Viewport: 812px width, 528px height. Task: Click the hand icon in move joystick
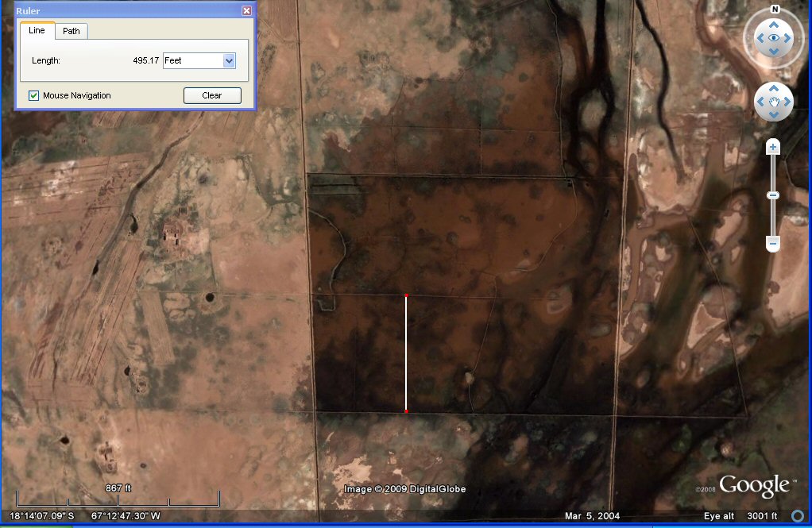(x=774, y=102)
